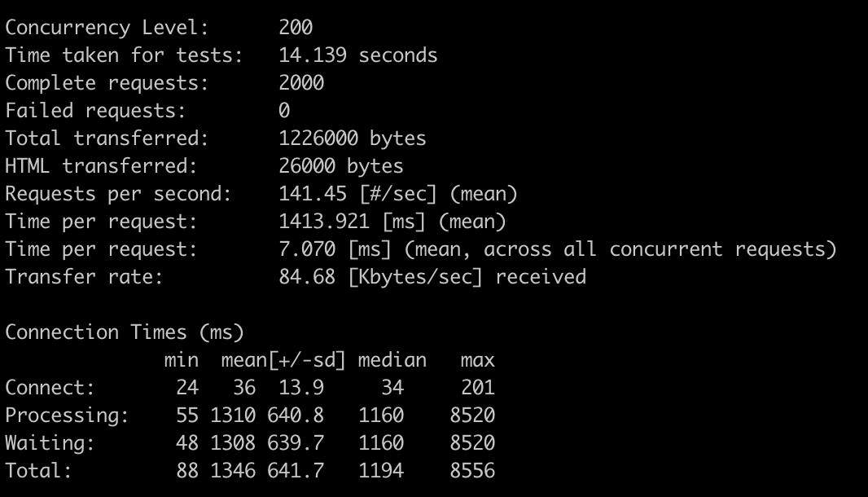Click the Concurrency Level value 200
Image resolution: width=868 pixels, height=497 pixels.
point(296,28)
